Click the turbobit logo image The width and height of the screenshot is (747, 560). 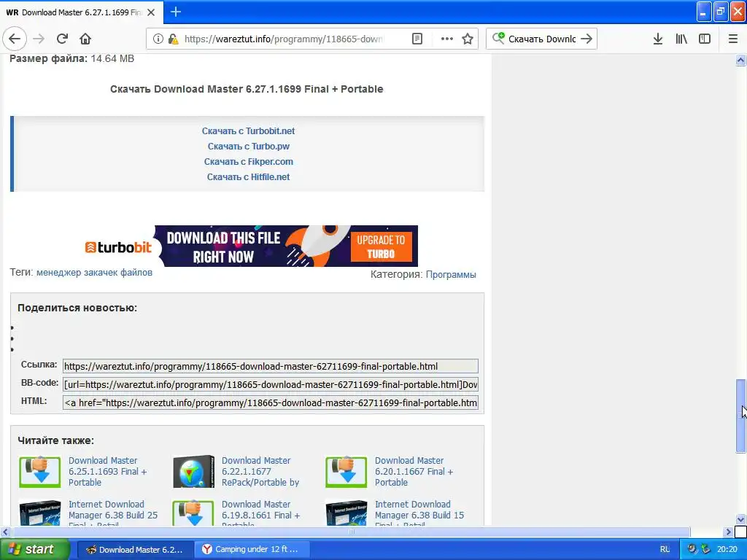(x=118, y=247)
